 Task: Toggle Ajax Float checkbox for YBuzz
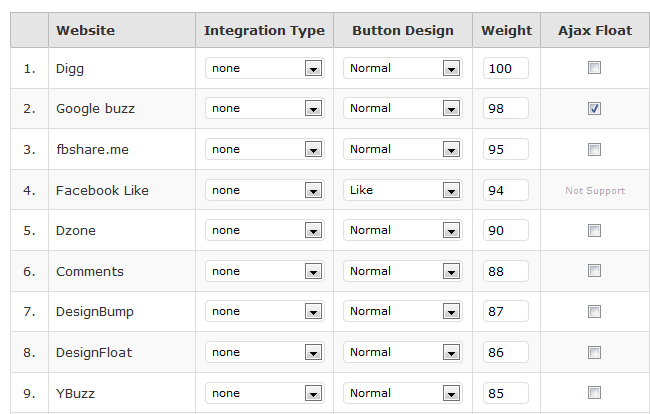(594, 392)
